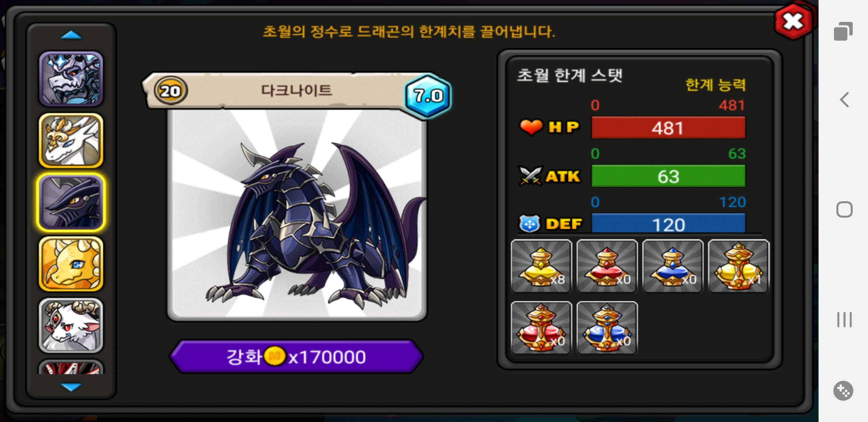Choose the white gold-crowned dragon portrait
This screenshot has height=422, width=868.
pyautogui.click(x=71, y=141)
